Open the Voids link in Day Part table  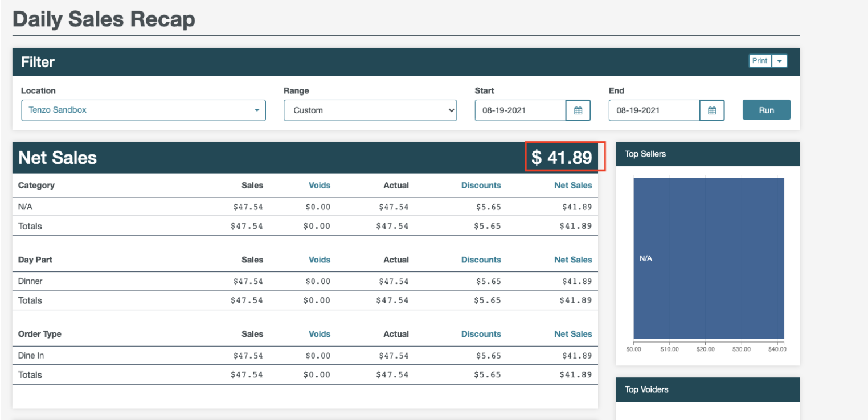320,260
